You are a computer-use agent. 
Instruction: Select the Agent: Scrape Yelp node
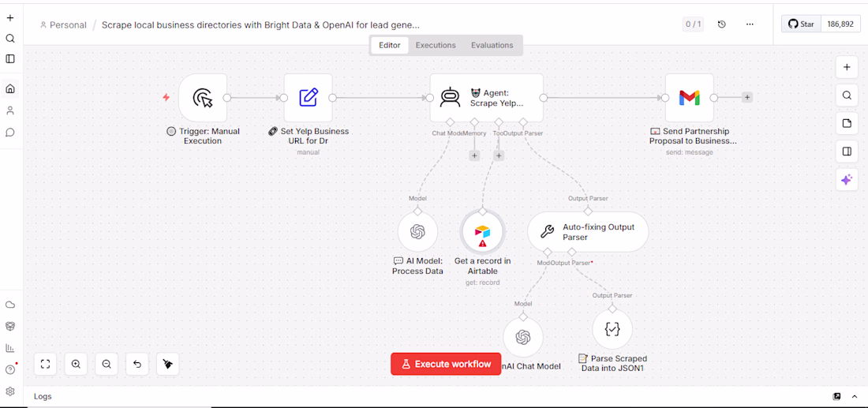[x=487, y=98]
